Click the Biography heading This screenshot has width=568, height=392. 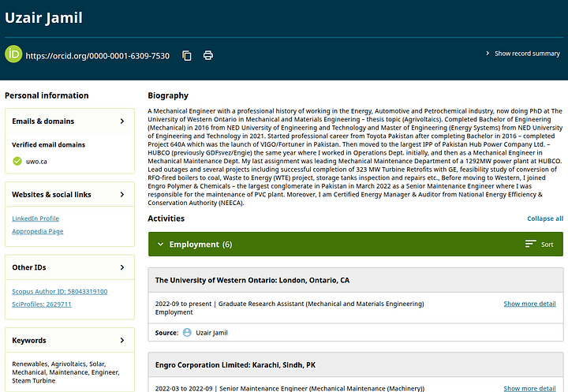[x=168, y=95]
